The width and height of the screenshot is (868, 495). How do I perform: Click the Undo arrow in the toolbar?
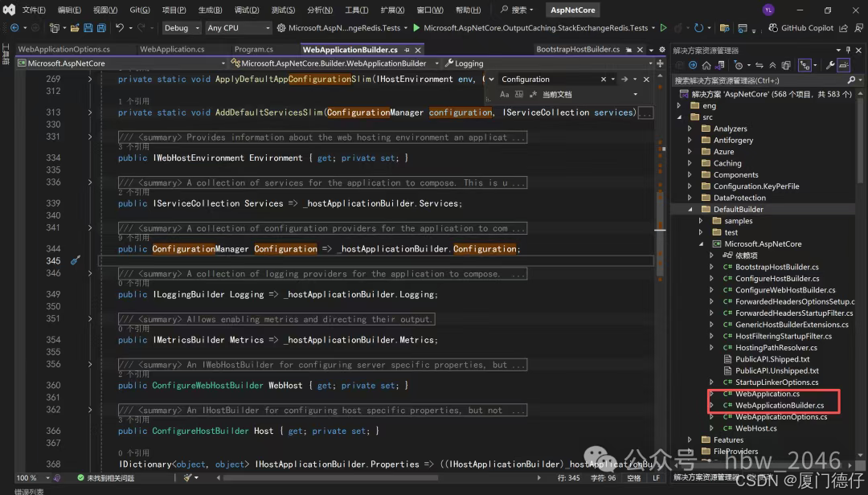[x=119, y=28]
